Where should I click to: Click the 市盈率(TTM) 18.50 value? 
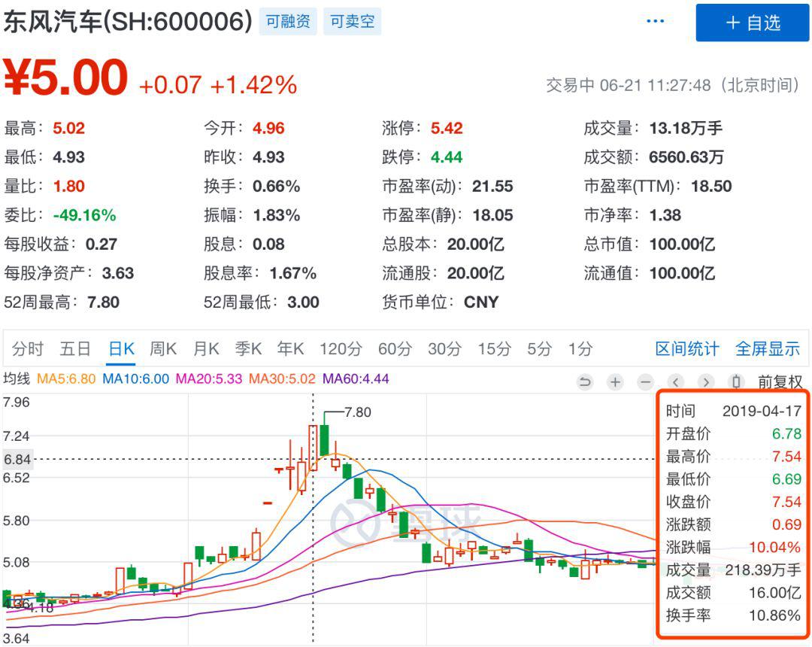click(x=711, y=186)
